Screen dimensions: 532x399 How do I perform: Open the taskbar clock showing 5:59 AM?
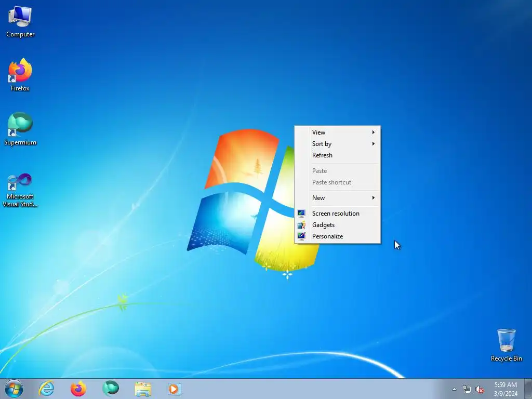(x=506, y=389)
